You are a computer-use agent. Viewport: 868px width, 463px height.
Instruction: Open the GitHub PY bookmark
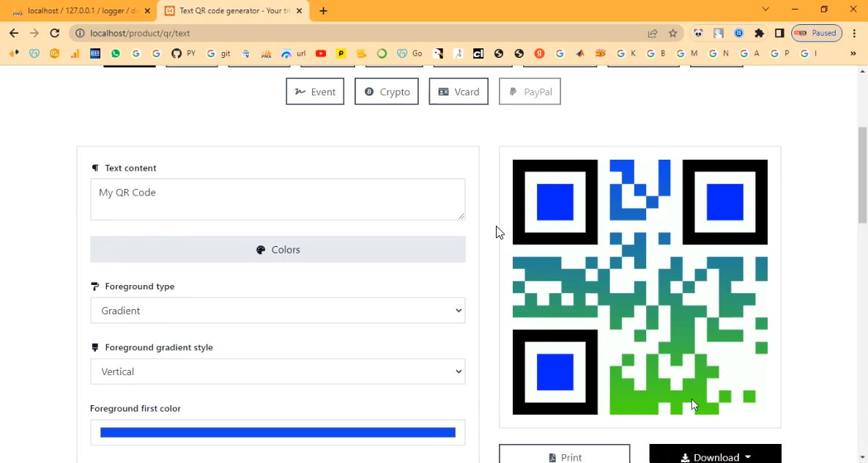click(x=184, y=53)
